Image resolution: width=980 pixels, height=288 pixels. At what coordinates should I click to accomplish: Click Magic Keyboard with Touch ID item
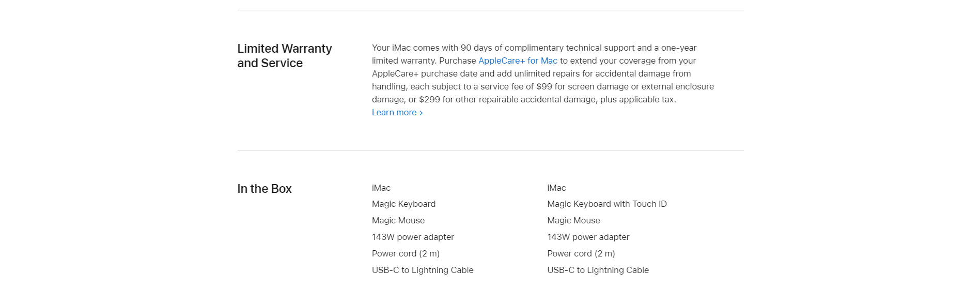click(x=607, y=204)
